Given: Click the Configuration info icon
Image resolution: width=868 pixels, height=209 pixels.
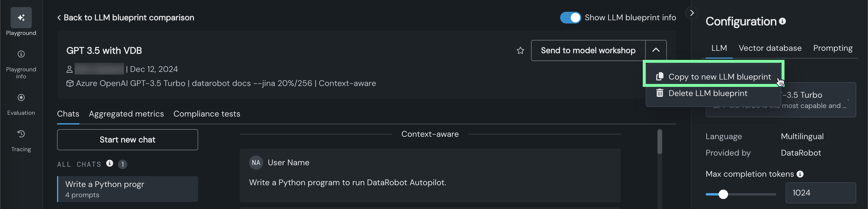Looking at the screenshot, I should 782,21.
